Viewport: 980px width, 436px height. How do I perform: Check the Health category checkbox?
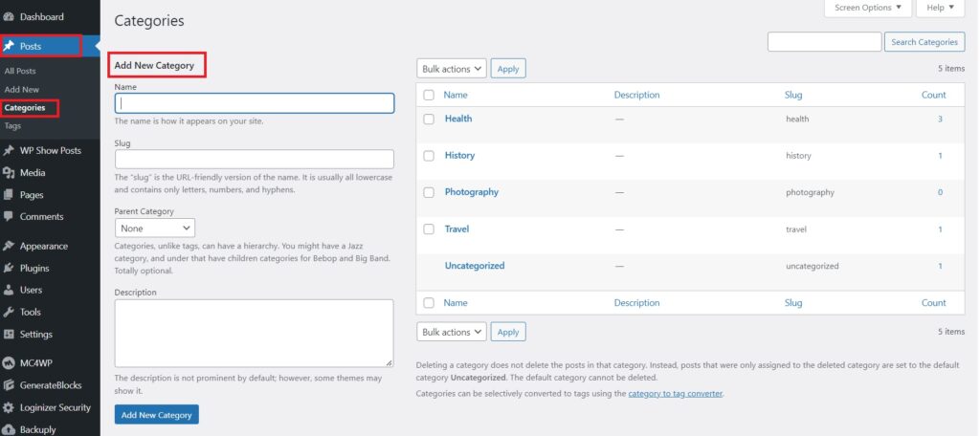point(429,119)
